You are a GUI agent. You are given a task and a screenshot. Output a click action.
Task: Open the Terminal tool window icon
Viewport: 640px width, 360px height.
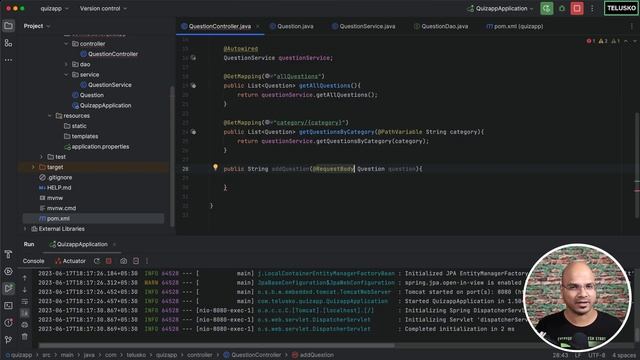(x=8, y=305)
